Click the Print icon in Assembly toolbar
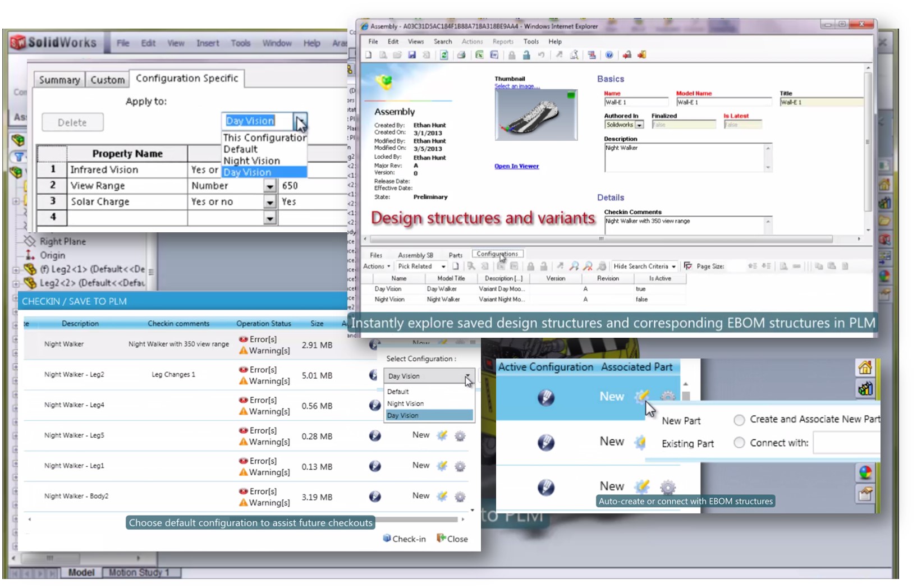The width and height of the screenshot is (917, 588). (x=461, y=55)
